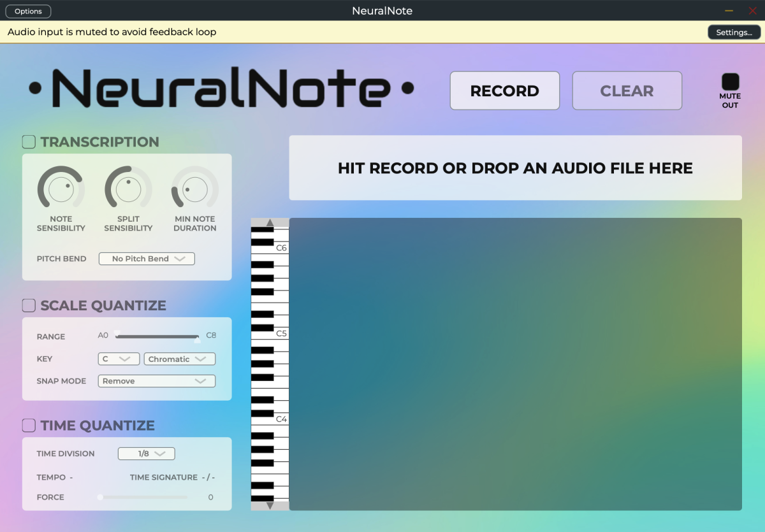
Task: Click the Force value '0'
Action: (x=210, y=497)
